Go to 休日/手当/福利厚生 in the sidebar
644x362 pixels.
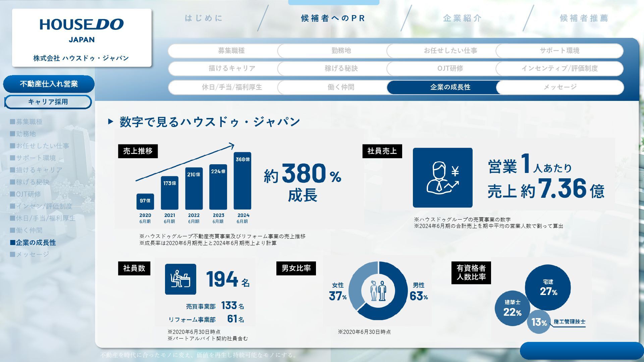click(x=43, y=218)
